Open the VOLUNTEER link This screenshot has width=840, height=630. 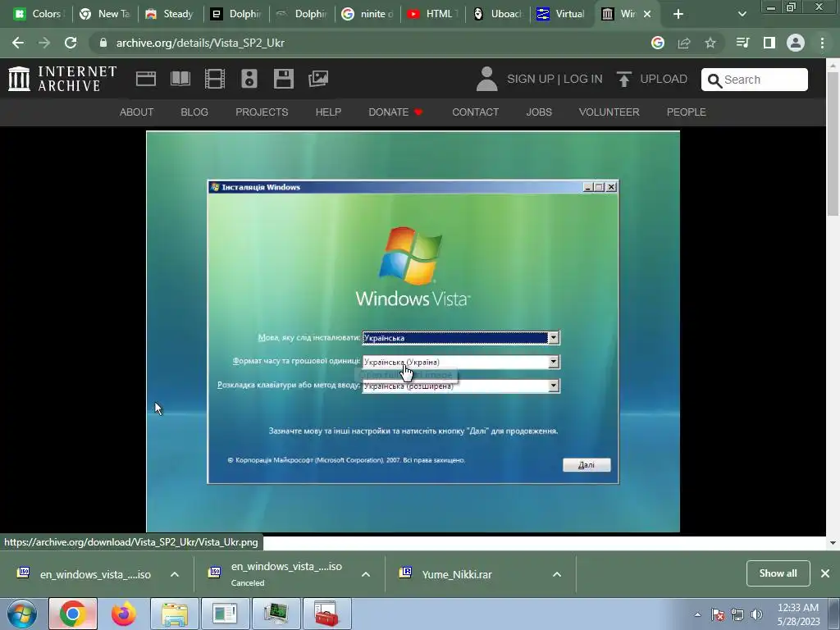(x=609, y=112)
